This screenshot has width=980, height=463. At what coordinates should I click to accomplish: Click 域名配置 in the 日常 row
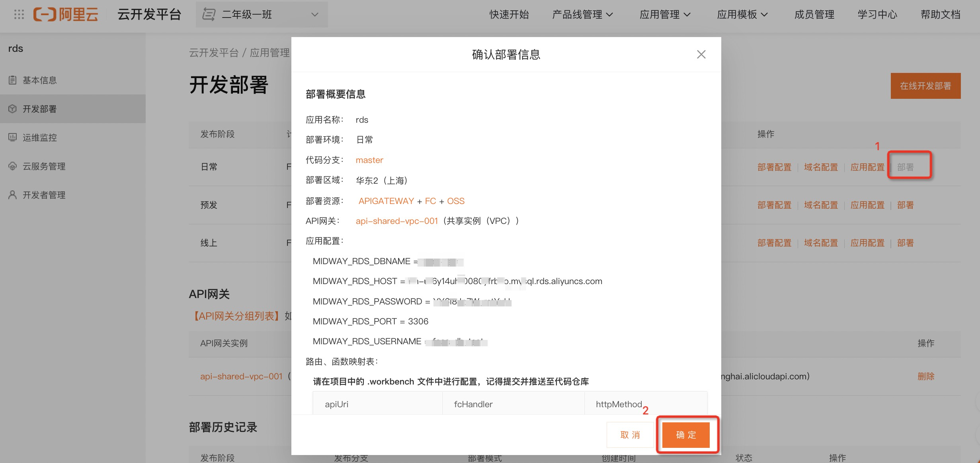821,167
